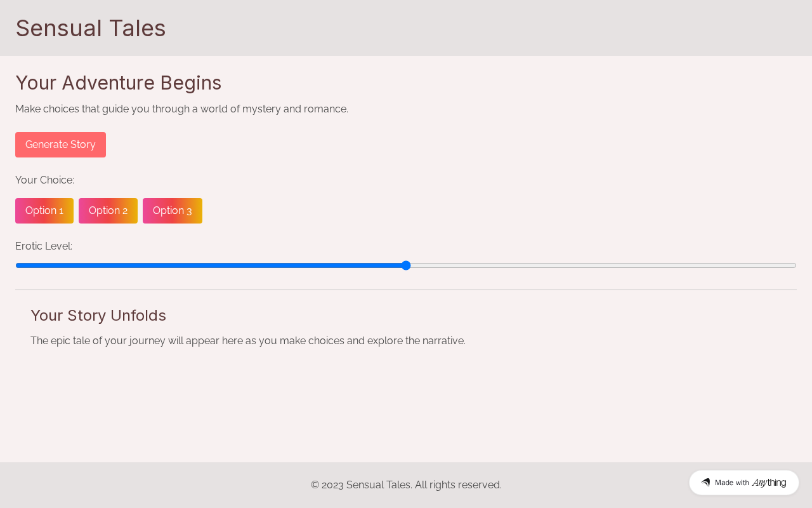Click the "Your Story Unfolds" heading

98,316
